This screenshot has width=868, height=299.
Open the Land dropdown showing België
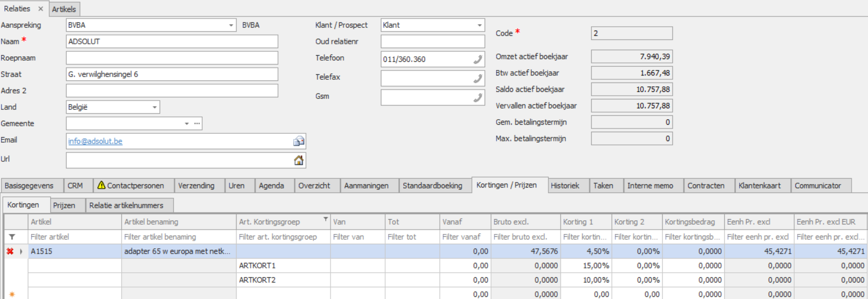pos(155,107)
